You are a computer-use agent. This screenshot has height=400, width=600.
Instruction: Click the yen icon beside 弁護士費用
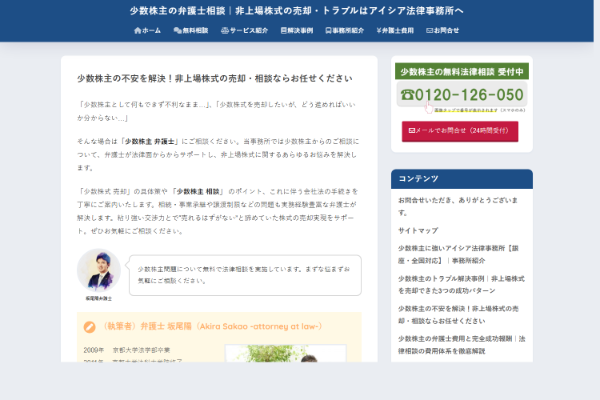(378, 31)
